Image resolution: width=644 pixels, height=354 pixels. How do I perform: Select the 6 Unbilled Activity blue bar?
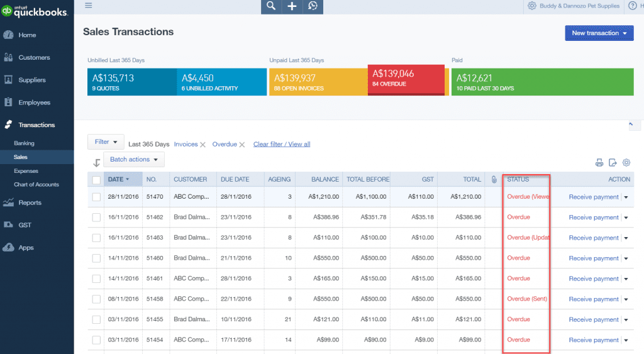(x=222, y=82)
